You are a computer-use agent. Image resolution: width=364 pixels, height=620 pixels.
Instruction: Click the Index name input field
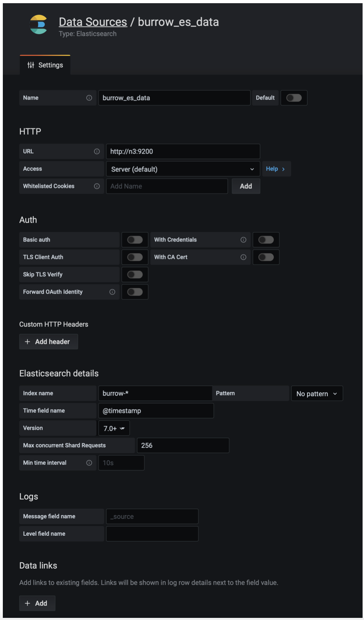155,394
